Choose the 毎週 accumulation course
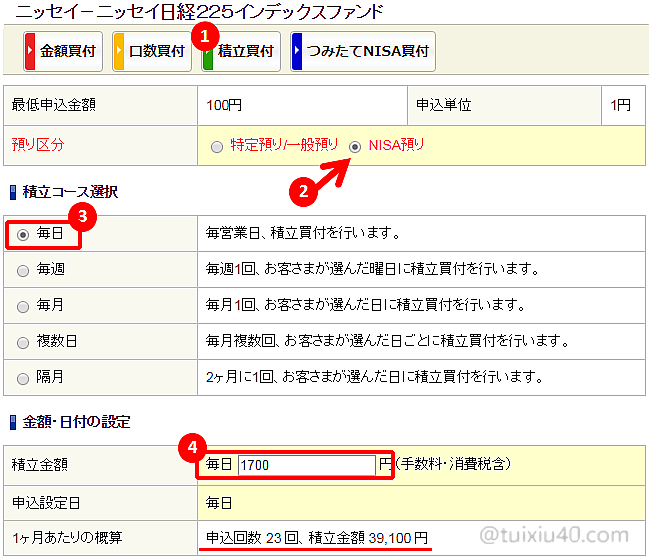 (x=23, y=271)
